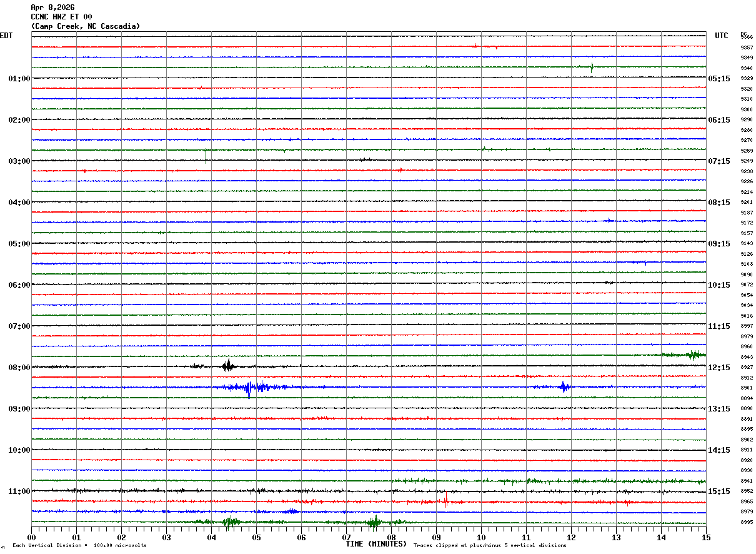
Task: Click the 13:15 UTC time label
Action: tap(719, 409)
